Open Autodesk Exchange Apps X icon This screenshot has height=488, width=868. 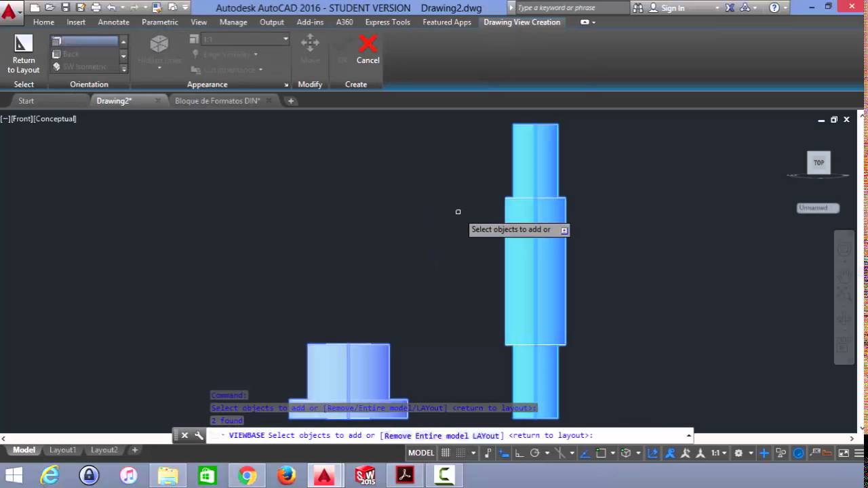[x=730, y=8]
